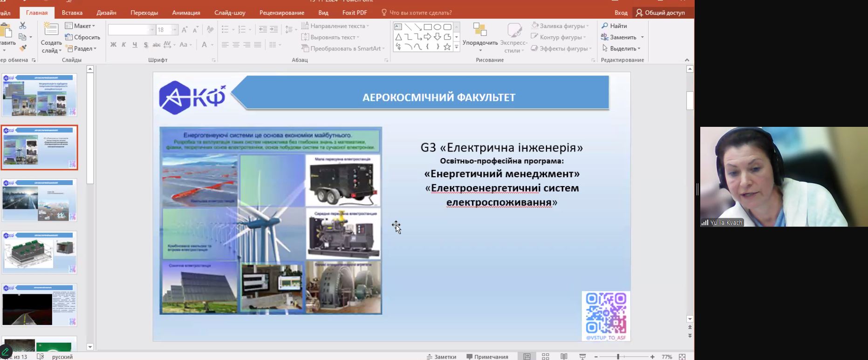Start slideshow from the status bar icon
Image resolution: width=868 pixels, height=360 pixels.
pyautogui.click(x=582, y=357)
